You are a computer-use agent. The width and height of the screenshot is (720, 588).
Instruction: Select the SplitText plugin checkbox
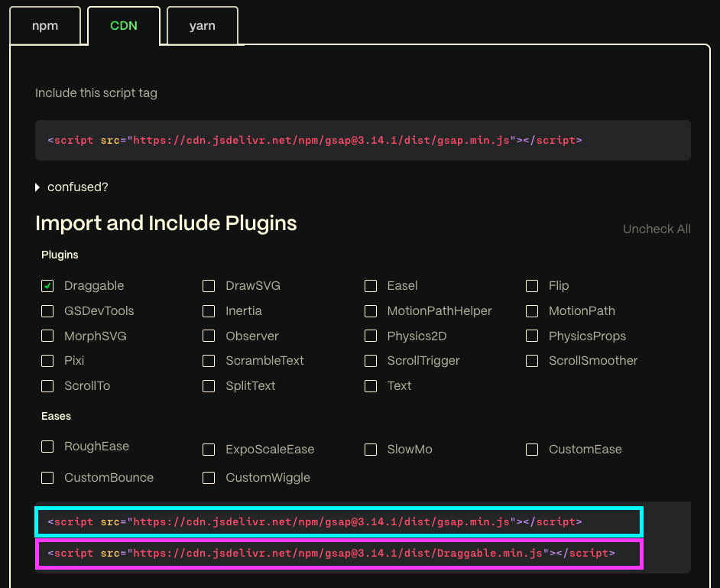pyautogui.click(x=209, y=386)
